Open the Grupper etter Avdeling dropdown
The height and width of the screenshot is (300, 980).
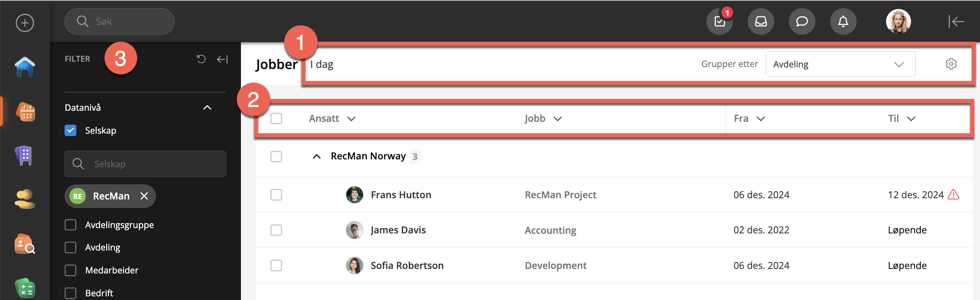(840, 64)
